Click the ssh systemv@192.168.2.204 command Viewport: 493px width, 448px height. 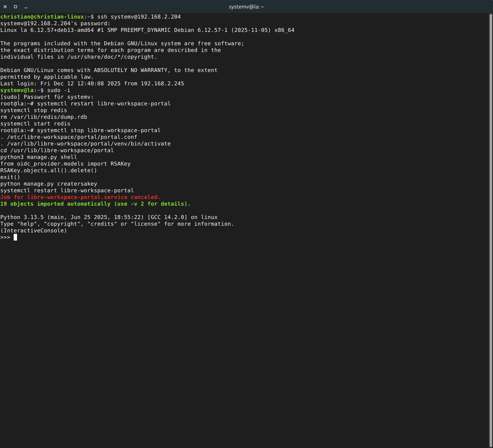(x=139, y=17)
